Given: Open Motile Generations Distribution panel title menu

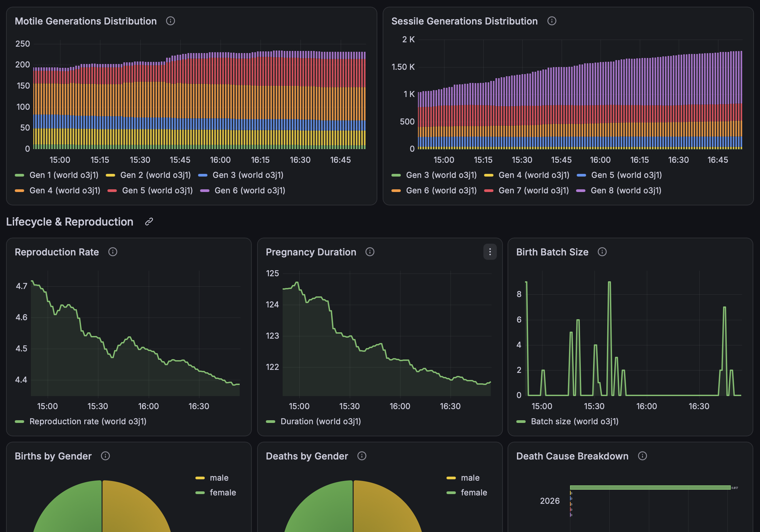Looking at the screenshot, I should tap(86, 21).
